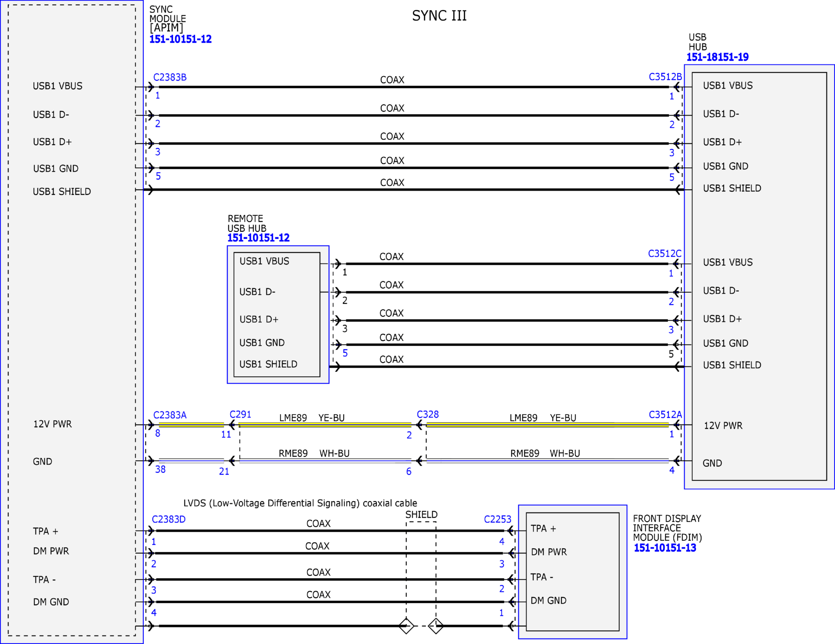Select SYNC module's USB1 VBUS pin label
Screen dimensions: 835x644
click(x=58, y=86)
